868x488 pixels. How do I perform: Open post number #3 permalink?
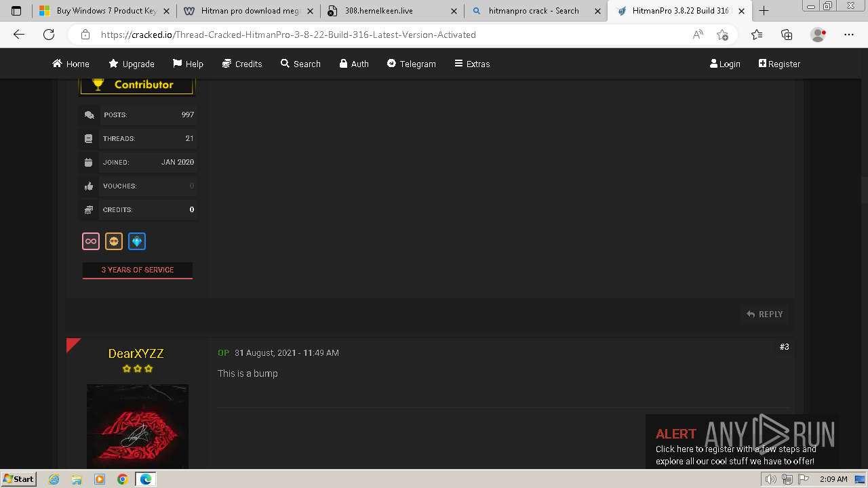tap(784, 346)
